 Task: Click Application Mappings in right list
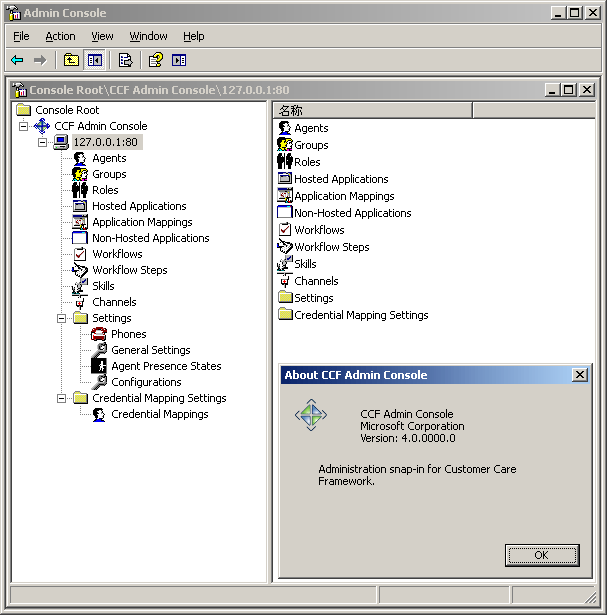[x=344, y=196]
